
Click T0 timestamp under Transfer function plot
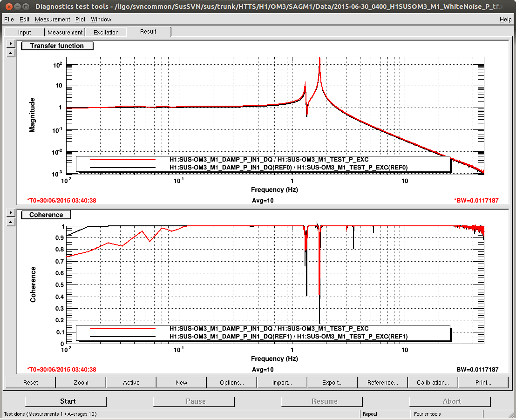[x=61, y=200]
